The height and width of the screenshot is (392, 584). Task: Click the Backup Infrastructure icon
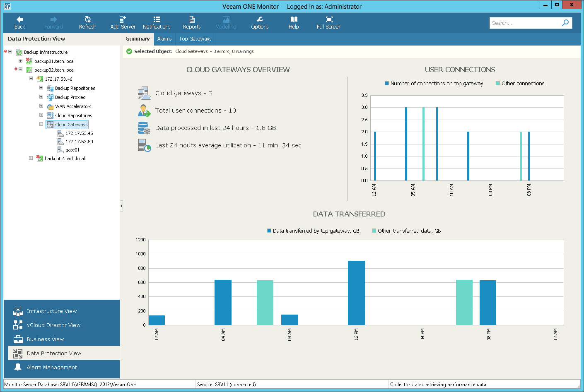click(19, 52)
